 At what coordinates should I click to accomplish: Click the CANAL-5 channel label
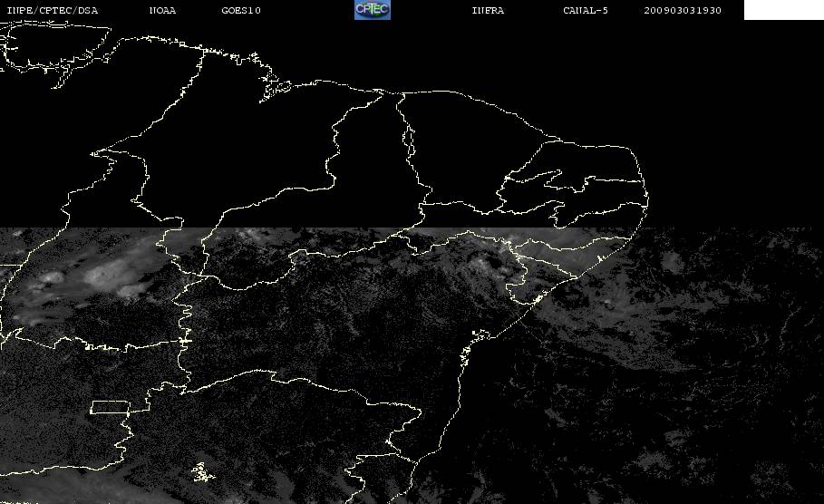[586, 10]
